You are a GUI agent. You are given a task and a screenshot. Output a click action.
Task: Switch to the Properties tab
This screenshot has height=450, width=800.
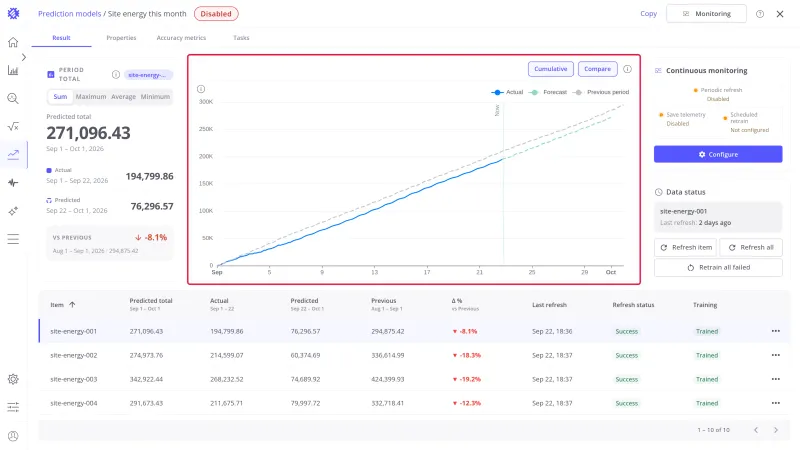(121, 38)
